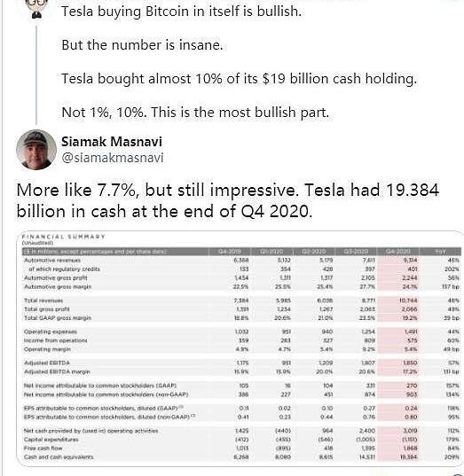Click the Automotive revenues row label

click(x=52, y=261)
